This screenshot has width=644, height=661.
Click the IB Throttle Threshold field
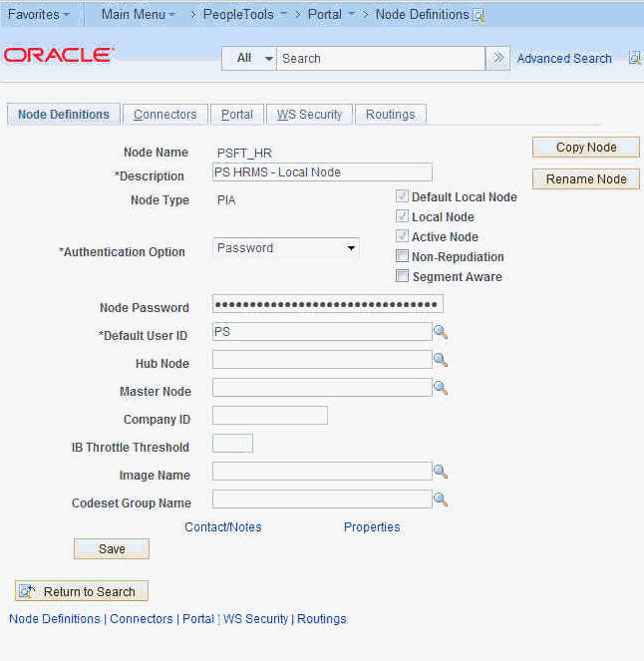coord(232,443)
